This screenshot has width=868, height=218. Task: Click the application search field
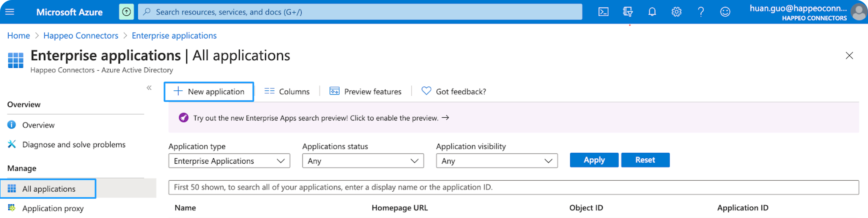514,187
